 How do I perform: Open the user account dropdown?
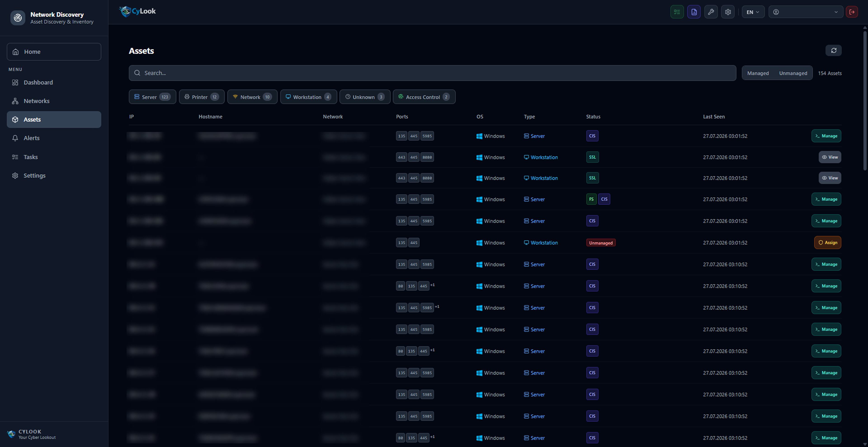pyautogui.click(x=806, y=12)
